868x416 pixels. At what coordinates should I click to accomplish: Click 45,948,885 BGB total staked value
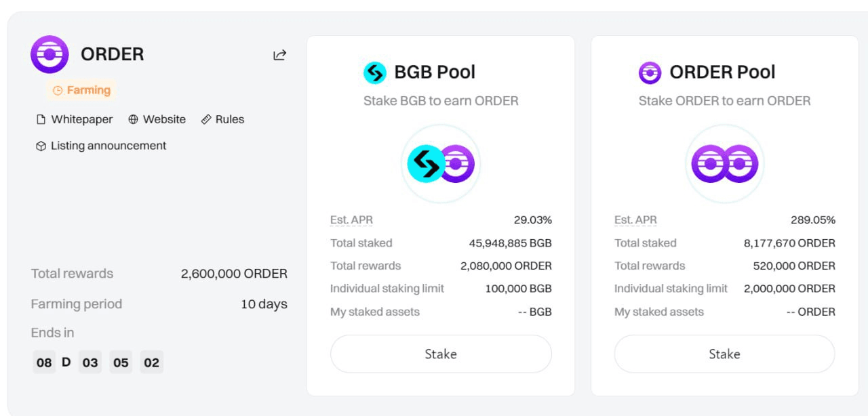click(511, 243)
